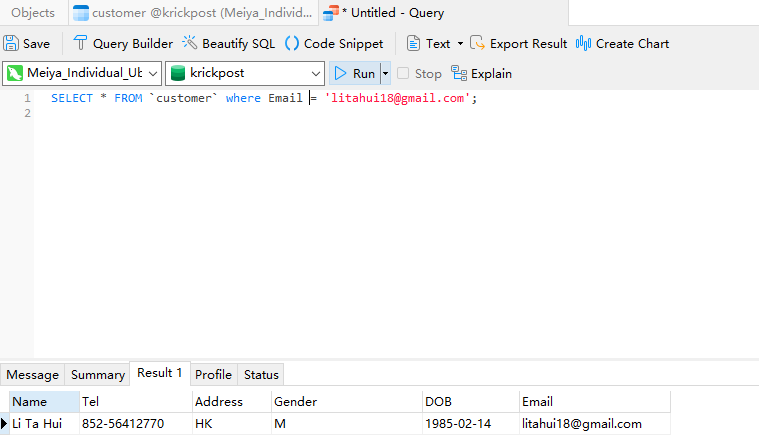Open the Message results tab
The height and width of the screenshot is (443, 759).
coord(32,375)
